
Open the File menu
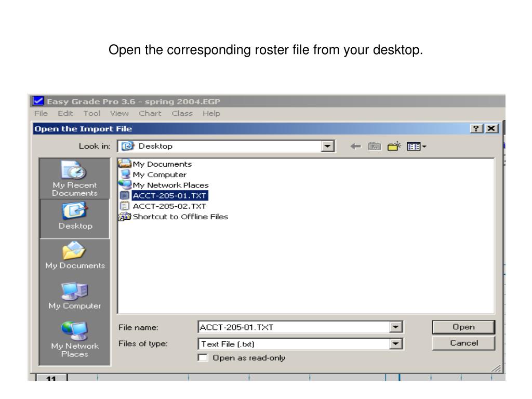coord(41,113)
